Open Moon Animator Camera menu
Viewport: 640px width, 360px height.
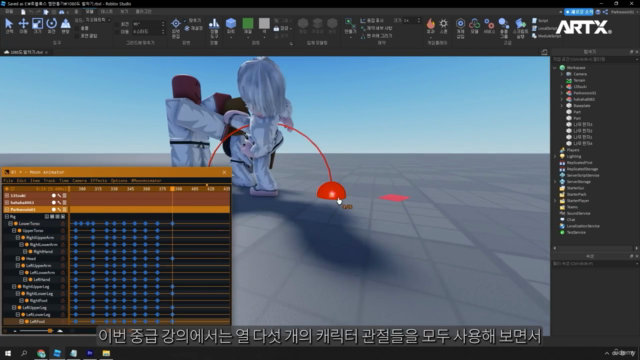tap(80, 180)
